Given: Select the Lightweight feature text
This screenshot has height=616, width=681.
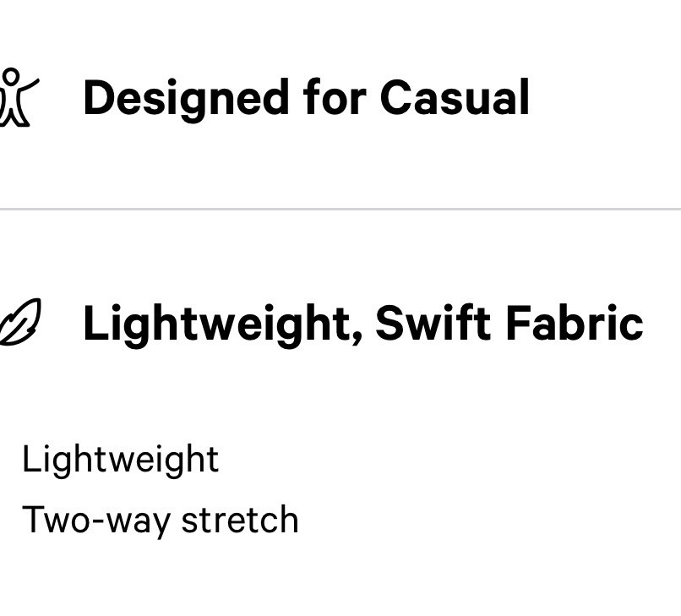Looking at the screenshot, I should click(120, 459).
